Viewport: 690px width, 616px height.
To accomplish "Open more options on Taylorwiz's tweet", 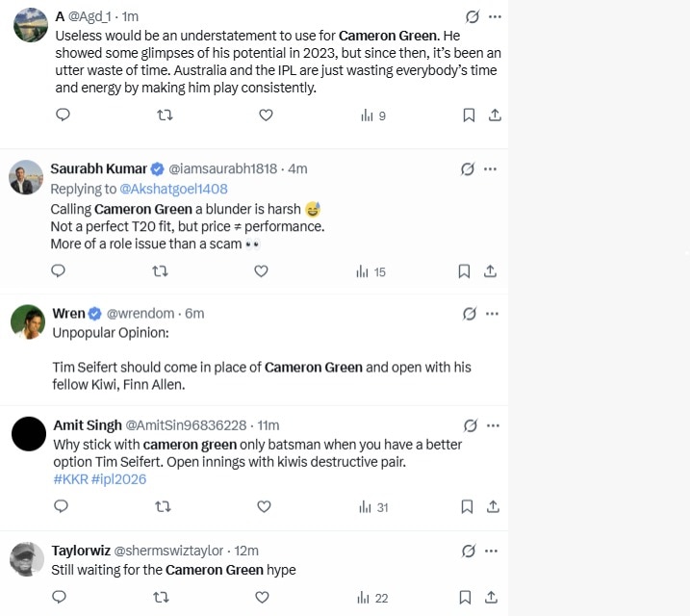I will 493,551.
